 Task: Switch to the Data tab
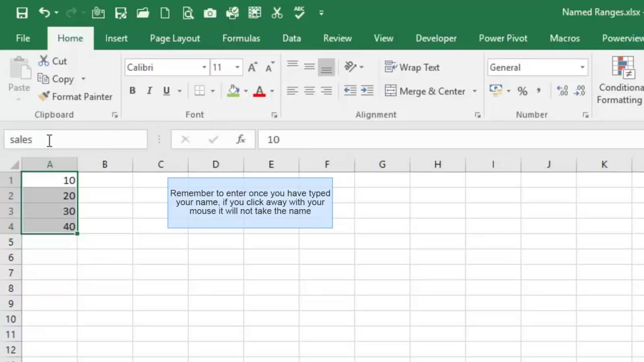pos(291,38)
